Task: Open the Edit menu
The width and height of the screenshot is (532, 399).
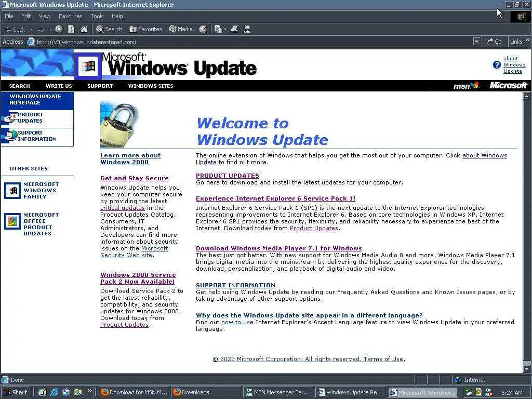Action: click(x=26, y=16)
